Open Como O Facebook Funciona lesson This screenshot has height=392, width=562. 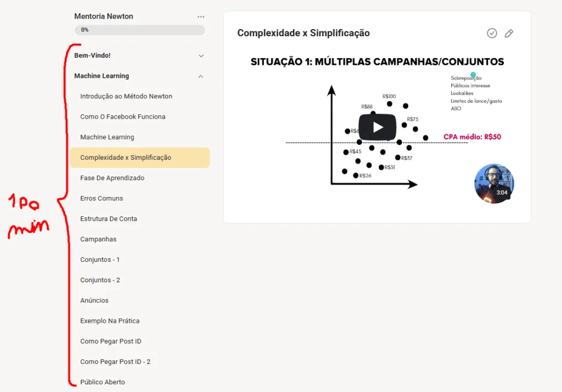(x=122, y=116)
